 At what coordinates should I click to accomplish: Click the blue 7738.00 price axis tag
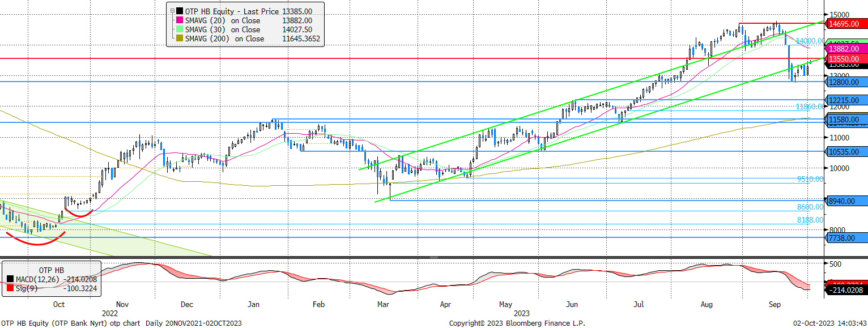(x=846, y=238)
